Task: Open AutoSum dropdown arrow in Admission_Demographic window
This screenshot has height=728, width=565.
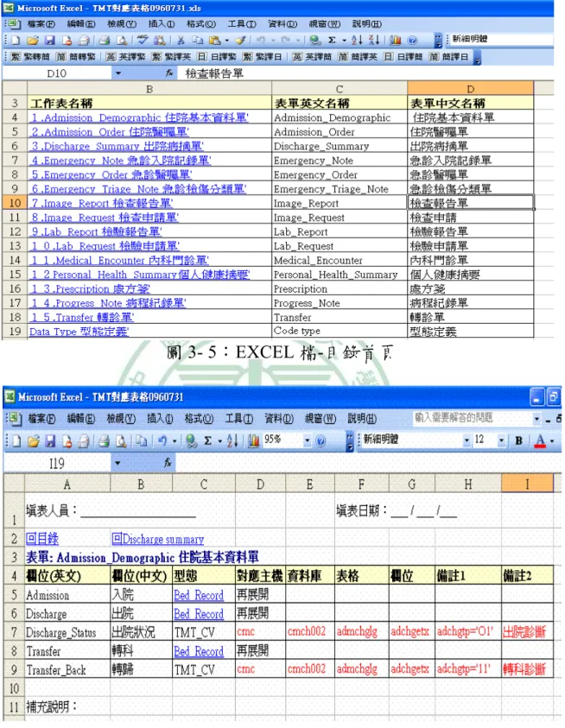Action: 219,440
